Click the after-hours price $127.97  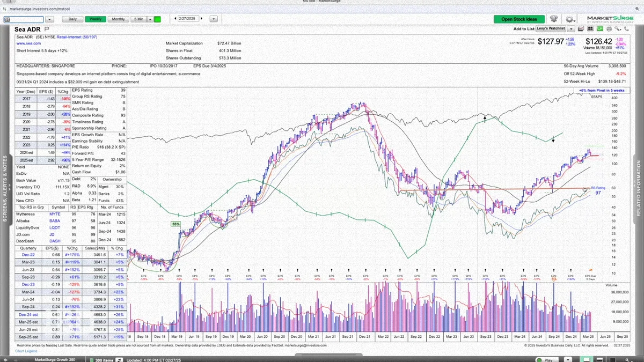point(551,41)
